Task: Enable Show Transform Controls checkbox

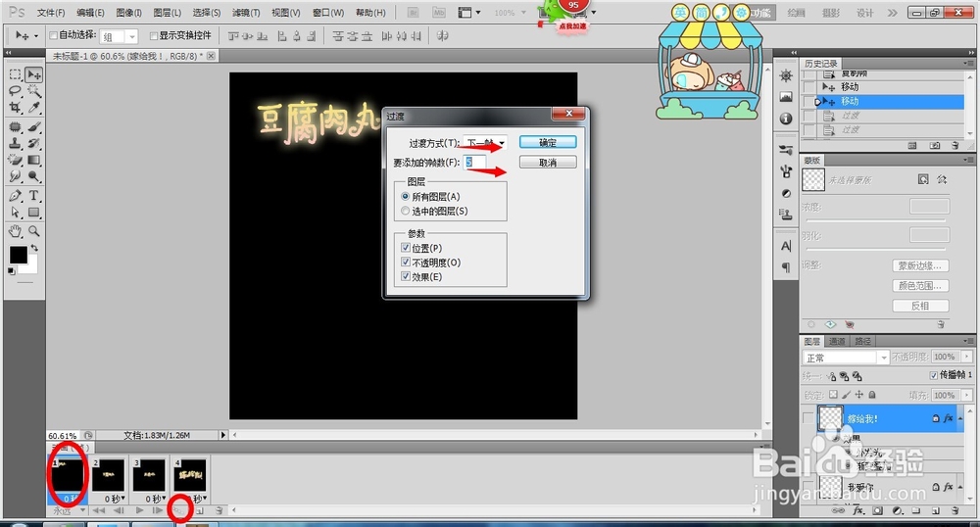Action: [154, 35]
